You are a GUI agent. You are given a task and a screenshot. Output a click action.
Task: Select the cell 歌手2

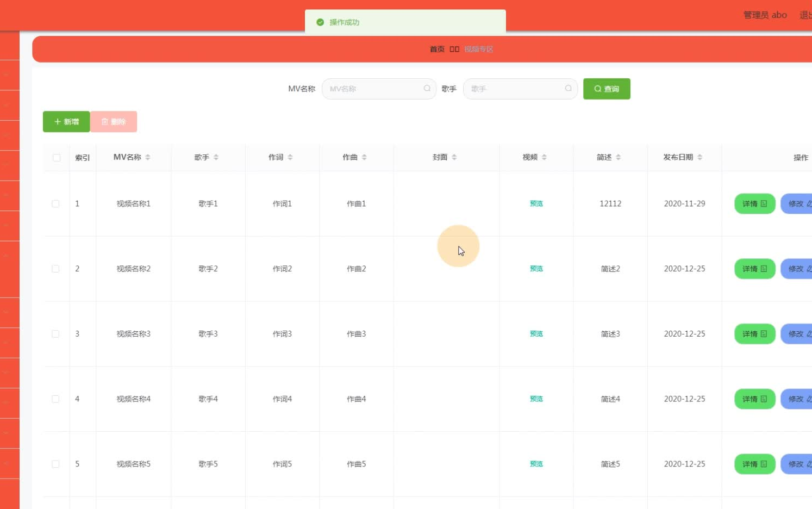click(x=208, y=269)
